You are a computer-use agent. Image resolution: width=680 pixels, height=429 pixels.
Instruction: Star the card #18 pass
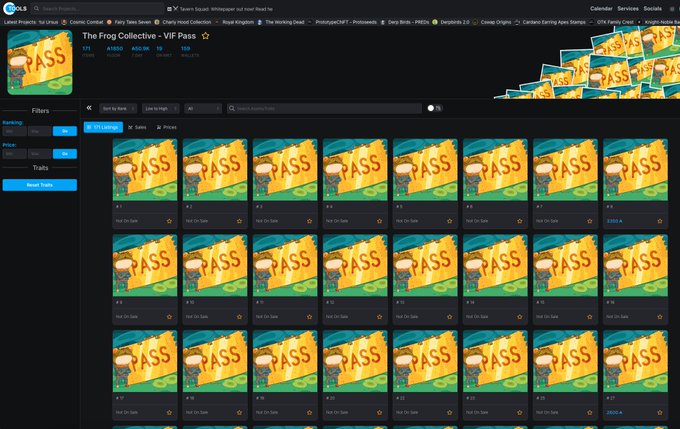(x=239, y=413)
